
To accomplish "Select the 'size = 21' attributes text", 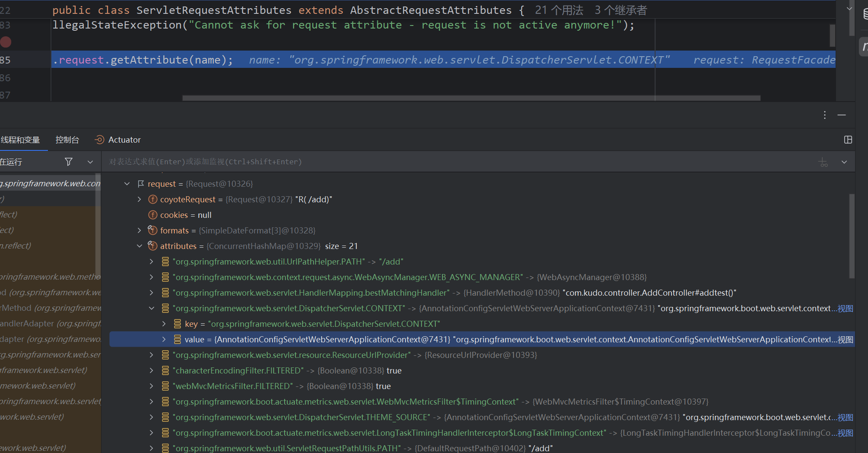I will (x=341, y=246).
